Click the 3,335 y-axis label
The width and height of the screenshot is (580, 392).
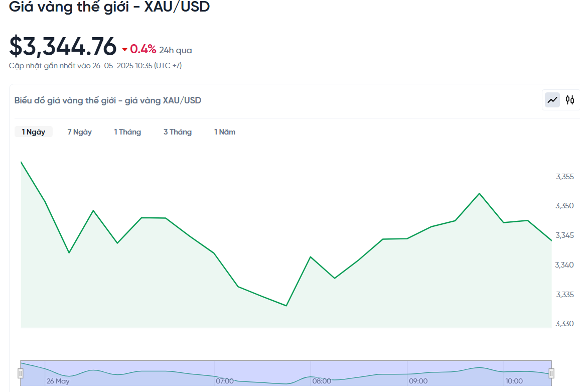[565, 295]
